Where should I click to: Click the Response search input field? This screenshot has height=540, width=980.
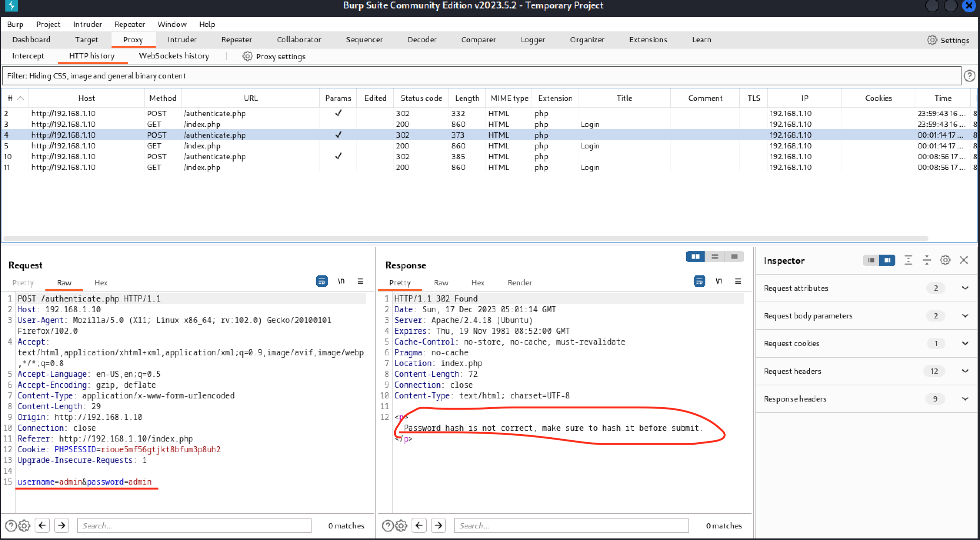click(x=571, y=525)
